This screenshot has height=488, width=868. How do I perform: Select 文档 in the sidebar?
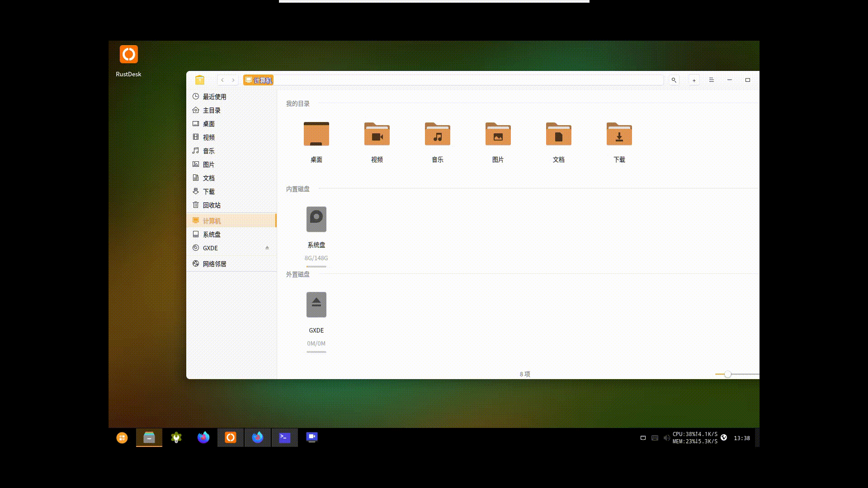[x=231, y=178]
